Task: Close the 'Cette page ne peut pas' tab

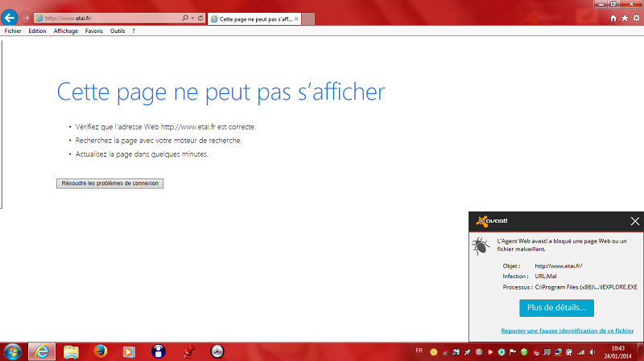Action: [x=296, y=18]
